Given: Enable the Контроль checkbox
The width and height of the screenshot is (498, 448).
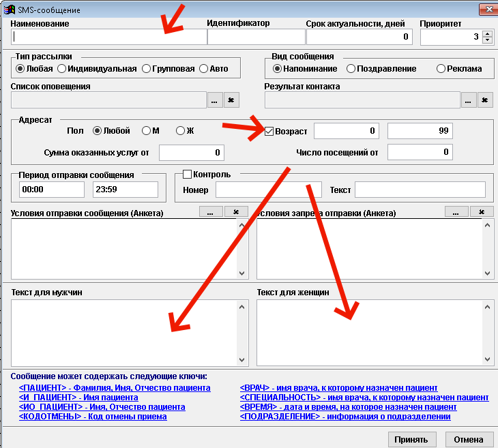Looking at the screenshot, I should coord(188,174).
